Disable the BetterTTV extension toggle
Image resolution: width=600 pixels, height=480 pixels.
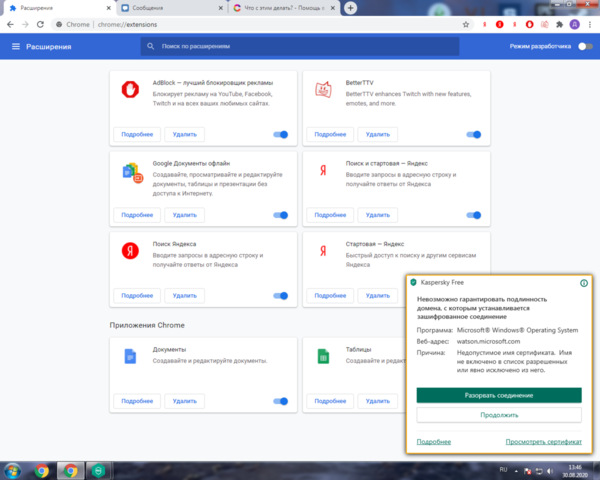(x=474, y=134)
